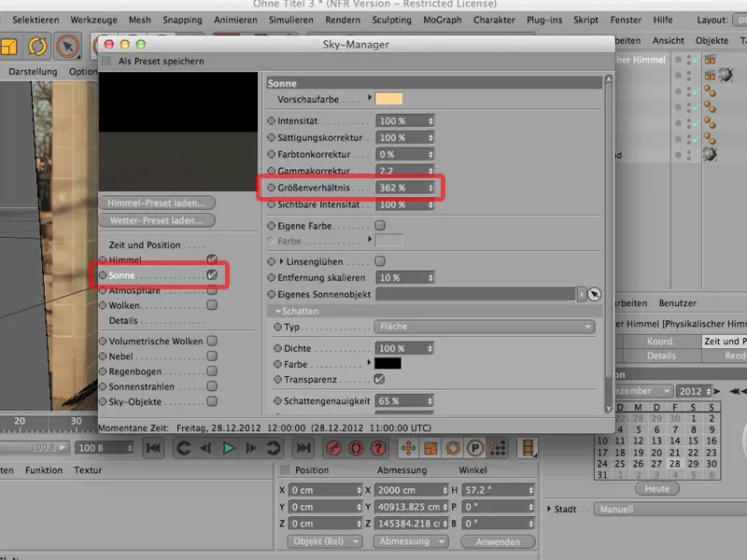This screenshot has width=747, height=560.
Task: Go to previous keyframe
Action: 183,448
